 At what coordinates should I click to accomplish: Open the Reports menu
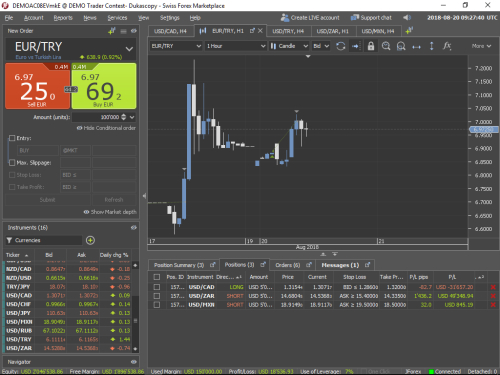[63, 18]
